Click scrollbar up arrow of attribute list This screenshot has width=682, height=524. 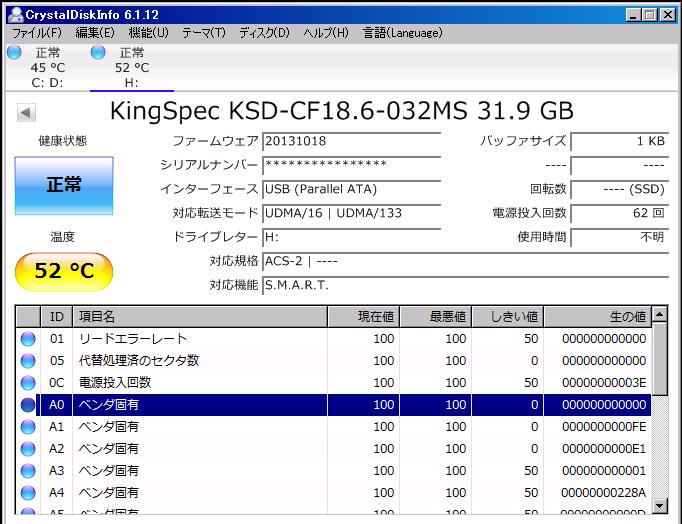click(x=660, y=314)
